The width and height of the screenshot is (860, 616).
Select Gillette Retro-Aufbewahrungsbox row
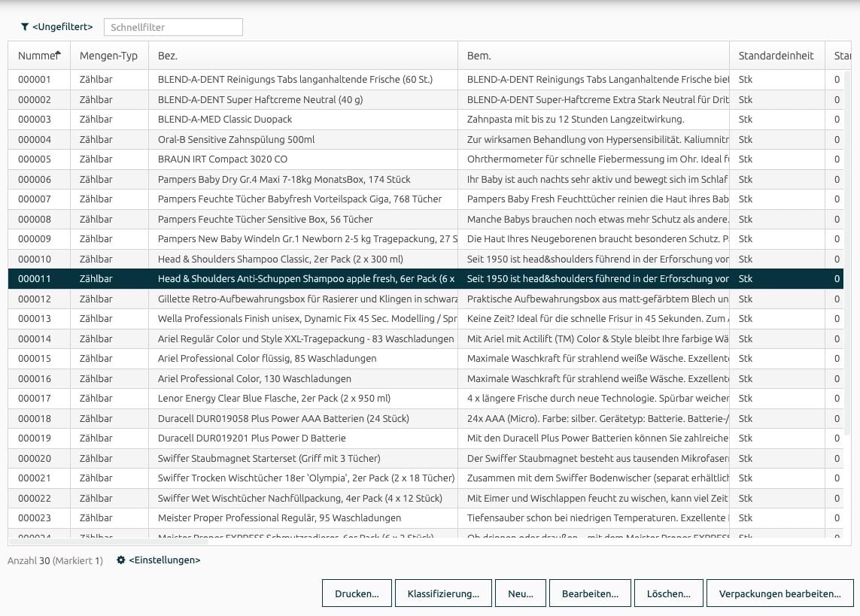(x=426, y=299)
